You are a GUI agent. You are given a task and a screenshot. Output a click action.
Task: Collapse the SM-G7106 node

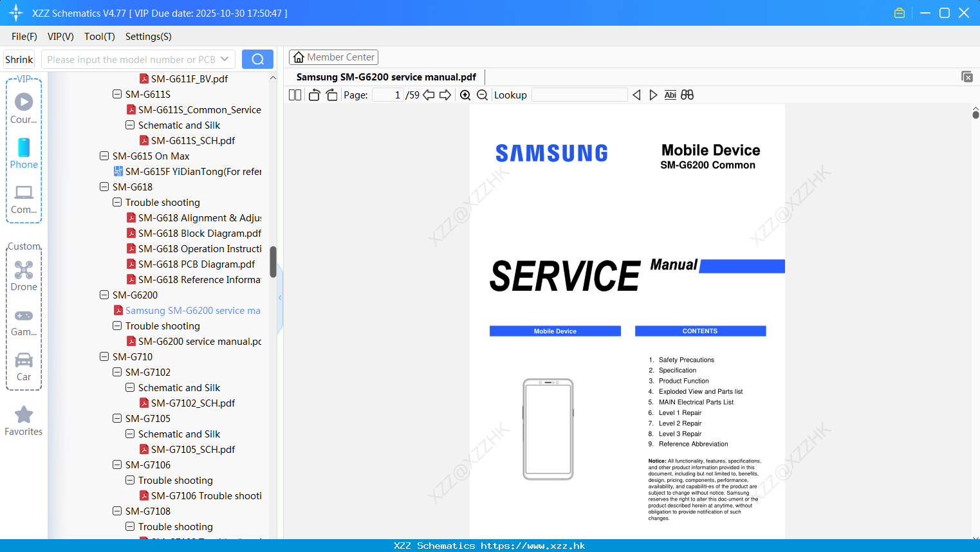[117, 465]
